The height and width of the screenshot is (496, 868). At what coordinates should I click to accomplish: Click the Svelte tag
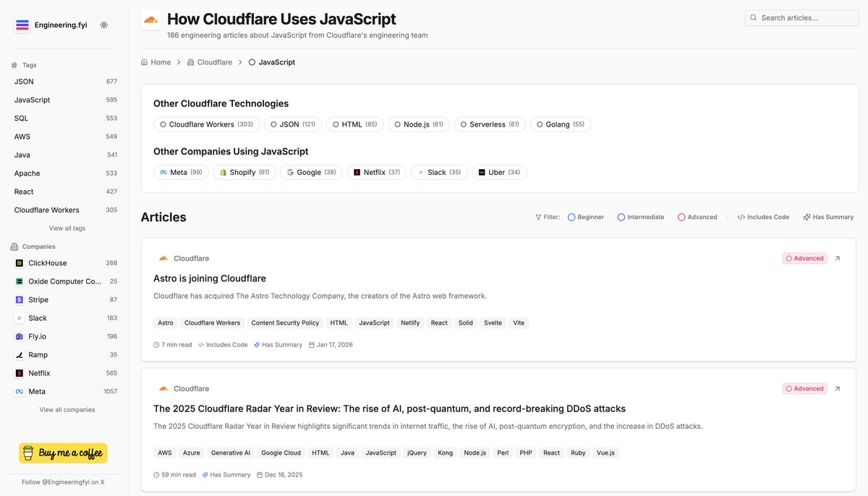(493, 322)
